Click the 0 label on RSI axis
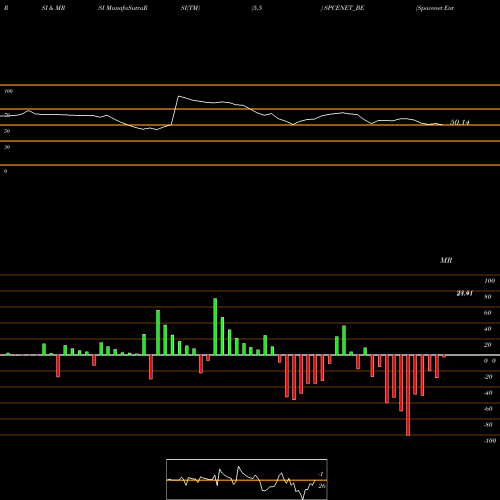 tap(5, 171)
